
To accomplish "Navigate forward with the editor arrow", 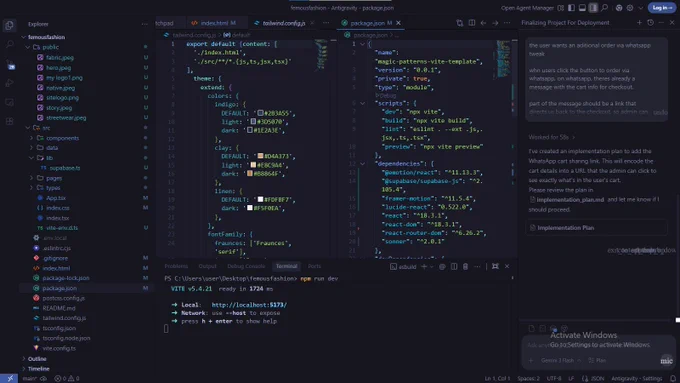I will [495, 23].
